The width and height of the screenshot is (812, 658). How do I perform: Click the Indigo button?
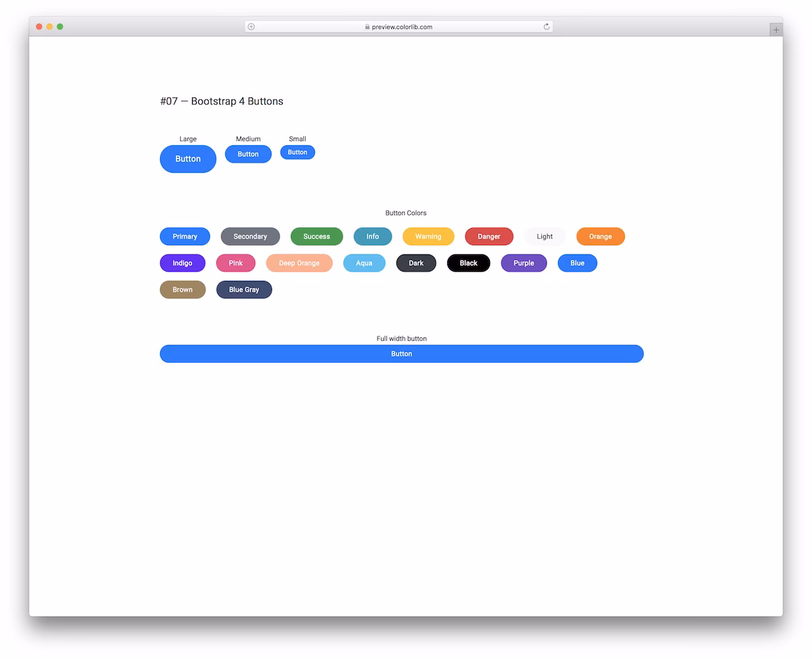[x=183, y=263]
